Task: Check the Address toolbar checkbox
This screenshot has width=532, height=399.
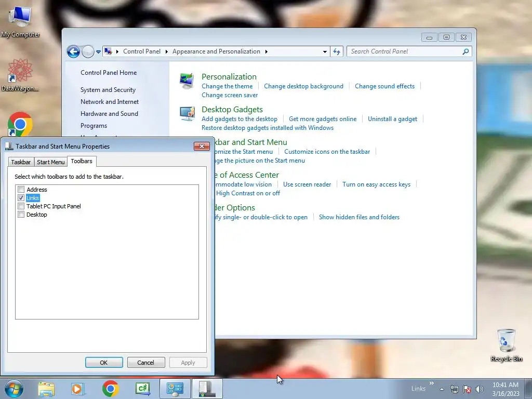Action: coord(21,189)
